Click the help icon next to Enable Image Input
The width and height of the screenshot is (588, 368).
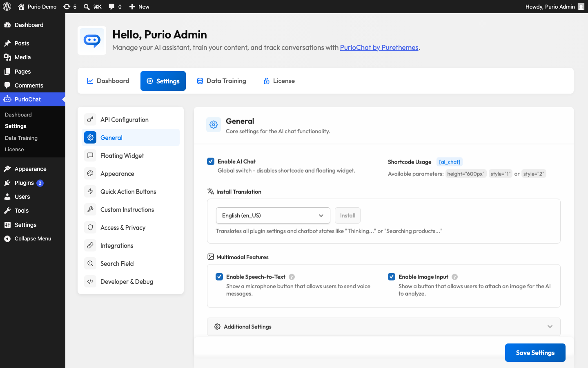[x=454, y=277]
